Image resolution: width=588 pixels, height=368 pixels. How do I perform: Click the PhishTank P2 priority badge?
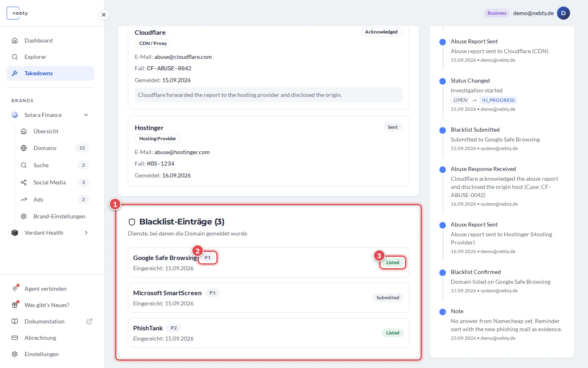pyautogui.click(x=174, y=328)
